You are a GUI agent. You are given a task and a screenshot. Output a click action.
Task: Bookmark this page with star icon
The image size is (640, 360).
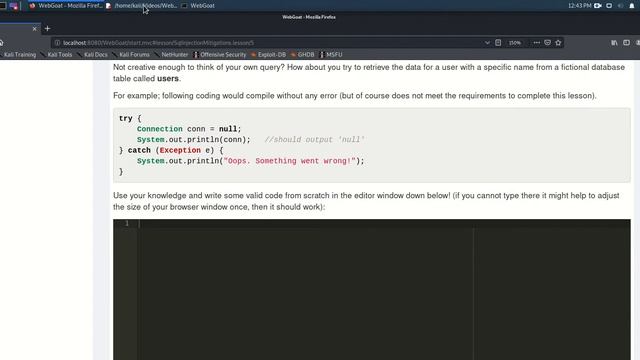pos(558,42)
